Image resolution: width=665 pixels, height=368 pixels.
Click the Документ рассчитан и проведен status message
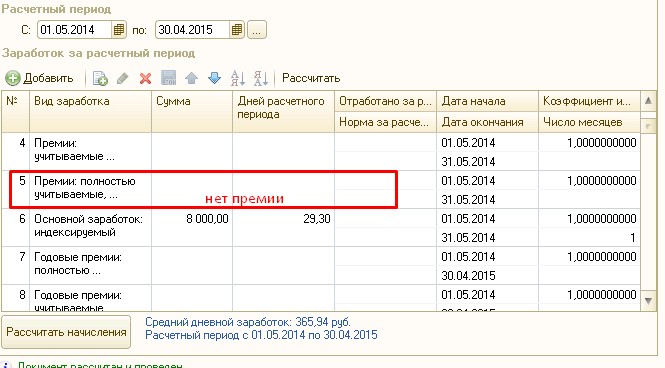[x=100, y=365]
